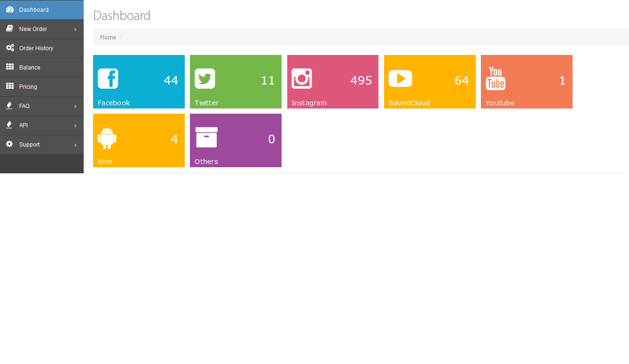The image size is (629, 364).
Task: Click the Facebook logo icon
Action: (x=108, y=78)
